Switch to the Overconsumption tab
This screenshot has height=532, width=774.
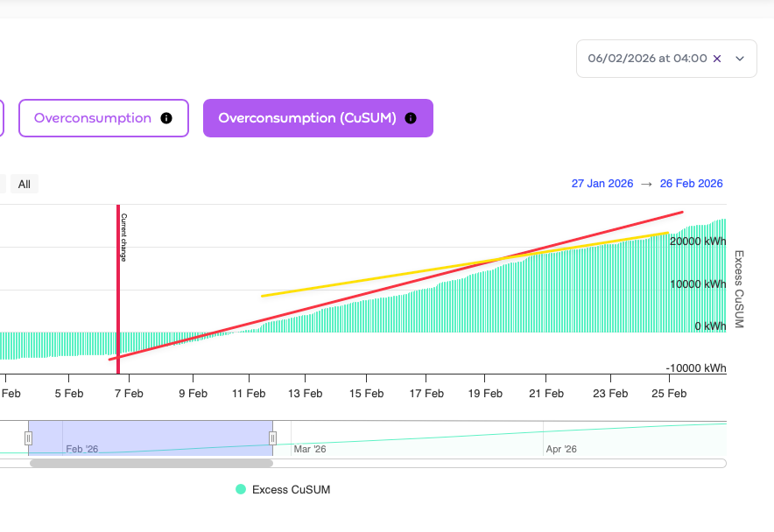pos(103,118)
